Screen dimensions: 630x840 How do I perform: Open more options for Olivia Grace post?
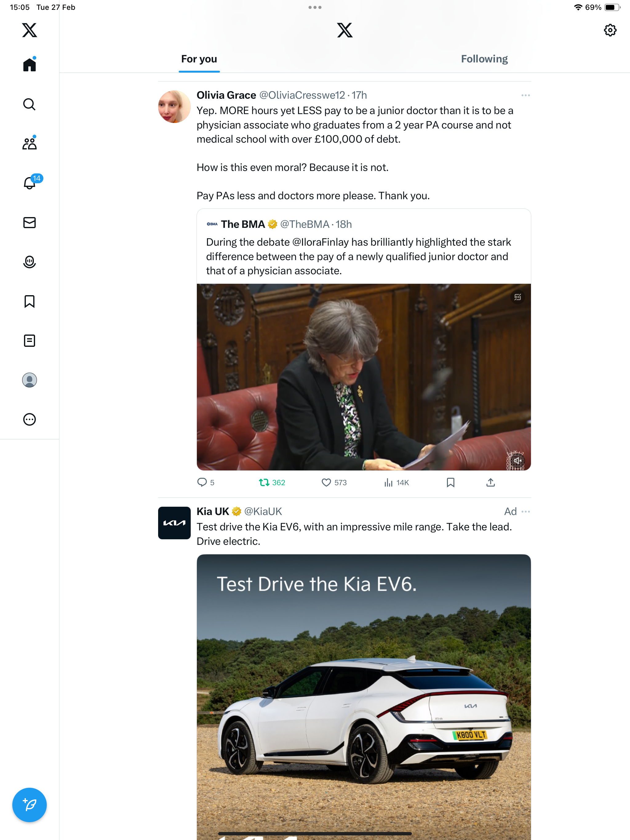[525, 95]
